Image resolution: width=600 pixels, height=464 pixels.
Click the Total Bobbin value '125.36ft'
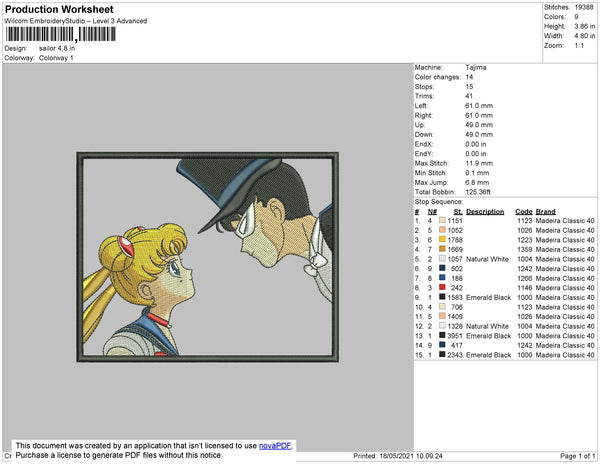point(478,192)
